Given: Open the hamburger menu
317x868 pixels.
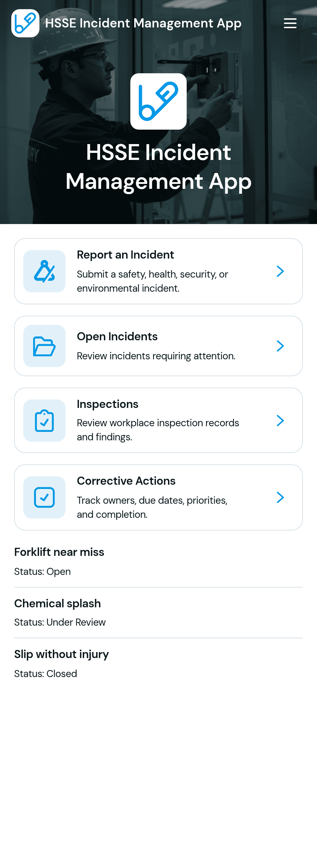Looking at the screenshot, I should [x=290, y=23].
